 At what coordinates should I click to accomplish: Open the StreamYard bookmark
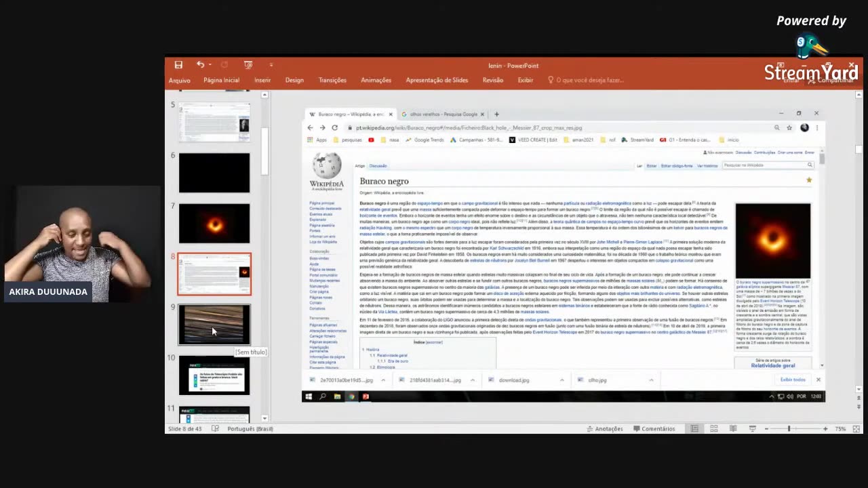tap(637, 140)
